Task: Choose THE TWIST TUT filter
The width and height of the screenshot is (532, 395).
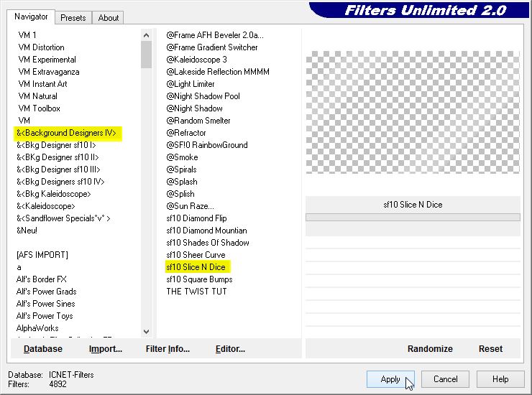Action: tap(196, 292)
